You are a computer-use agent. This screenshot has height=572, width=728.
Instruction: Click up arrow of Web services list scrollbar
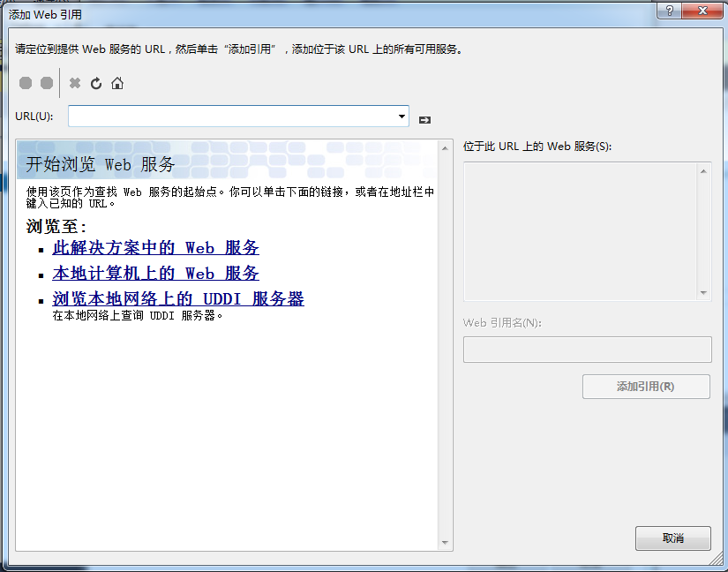[703, 169]
